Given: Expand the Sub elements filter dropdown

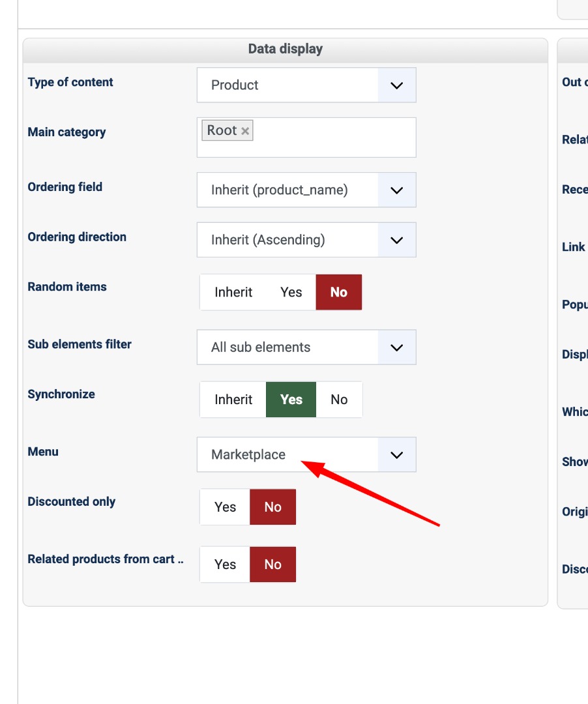Looking at the screenshot, I should (x=396, y=347).
